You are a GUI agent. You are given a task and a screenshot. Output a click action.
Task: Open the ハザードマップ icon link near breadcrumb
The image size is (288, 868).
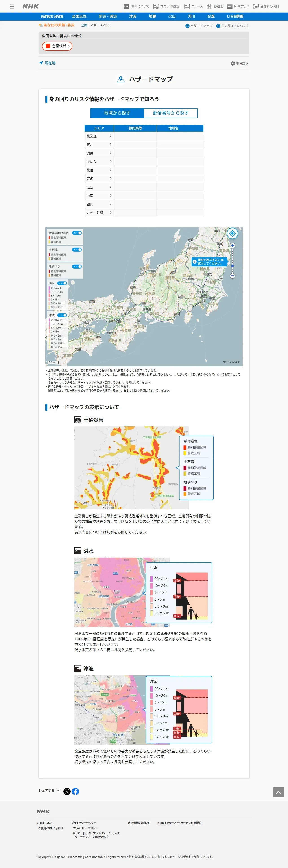click(x=199, y=26)
